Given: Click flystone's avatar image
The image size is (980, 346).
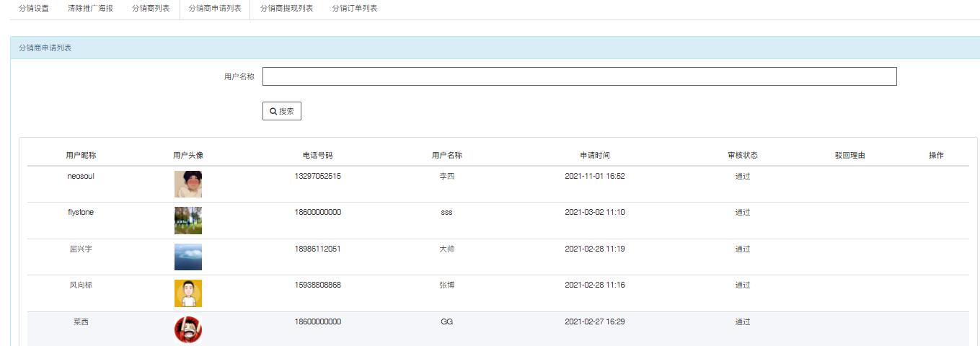Looking at the screenshot, I should [188, 221].
